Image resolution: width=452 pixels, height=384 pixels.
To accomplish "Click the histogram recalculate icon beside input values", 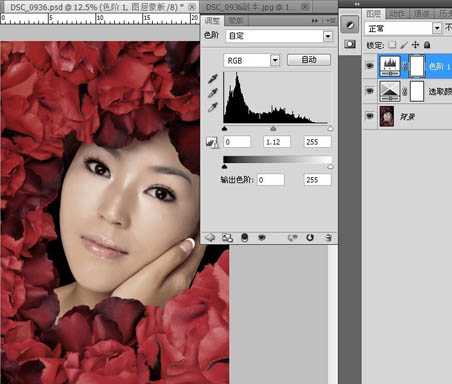I will (x=212, y=142).
